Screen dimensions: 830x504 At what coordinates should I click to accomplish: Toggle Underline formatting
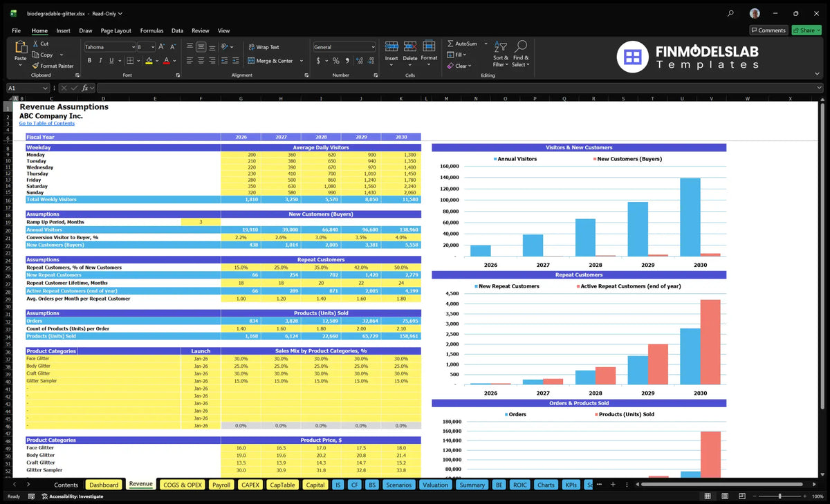(109, 61)
